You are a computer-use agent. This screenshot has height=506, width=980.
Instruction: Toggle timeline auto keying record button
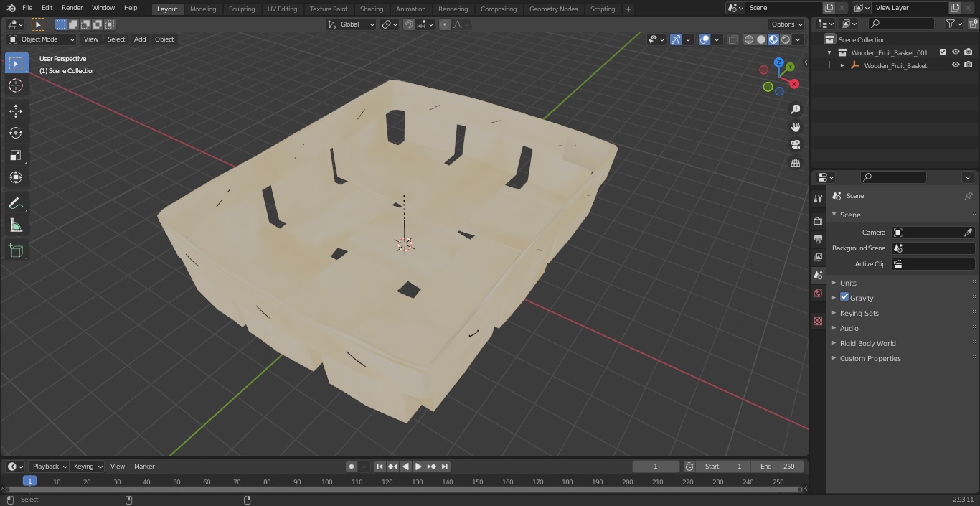352,467
